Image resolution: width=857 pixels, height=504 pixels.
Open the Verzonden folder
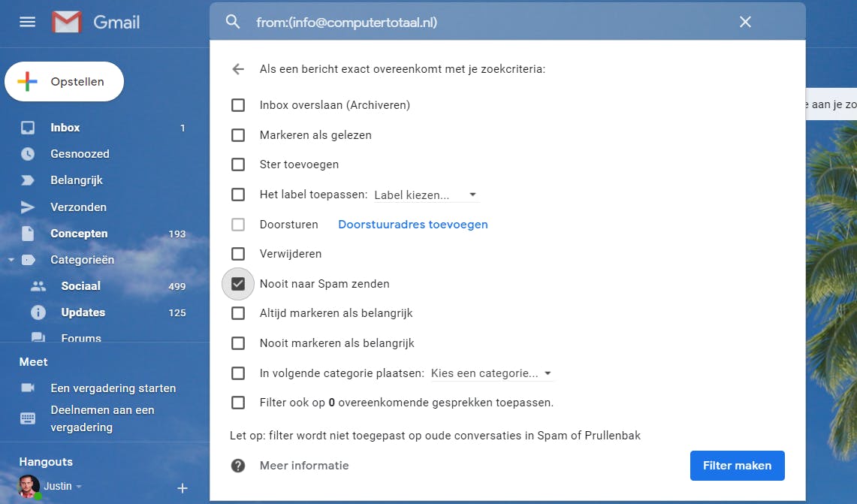click(x=78, y=207)
